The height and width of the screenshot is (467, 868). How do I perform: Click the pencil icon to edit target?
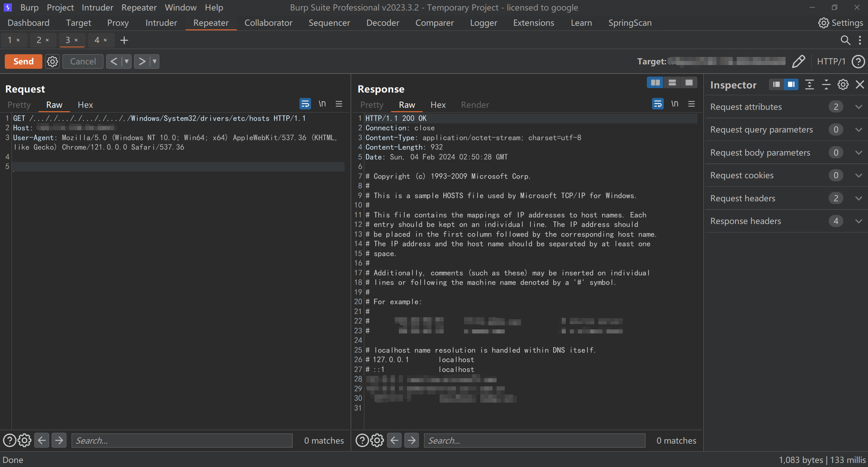[798, 61]
